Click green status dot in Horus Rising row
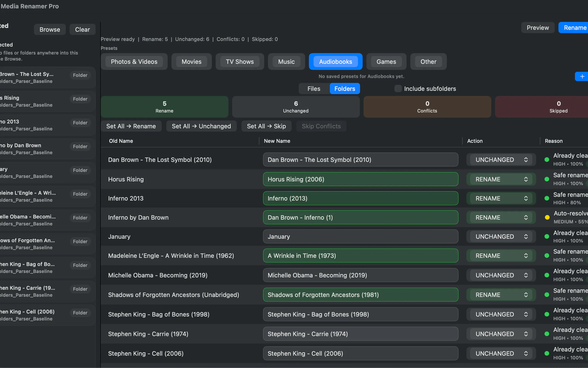Image resolution: width=588 pixels, height=368 pixels. click(547, 179)
